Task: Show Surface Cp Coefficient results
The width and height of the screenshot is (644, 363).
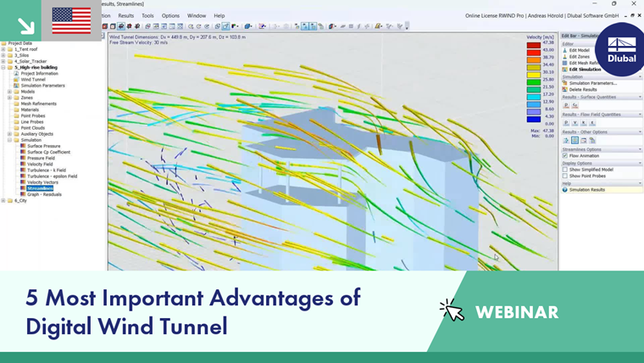Action: point(48,152)
